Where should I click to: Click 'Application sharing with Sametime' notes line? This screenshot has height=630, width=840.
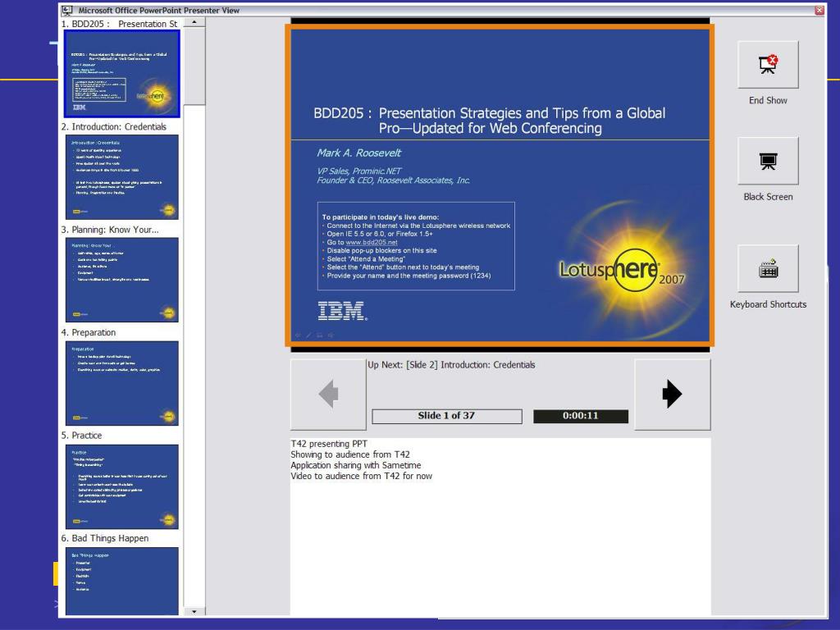point(356,465)
